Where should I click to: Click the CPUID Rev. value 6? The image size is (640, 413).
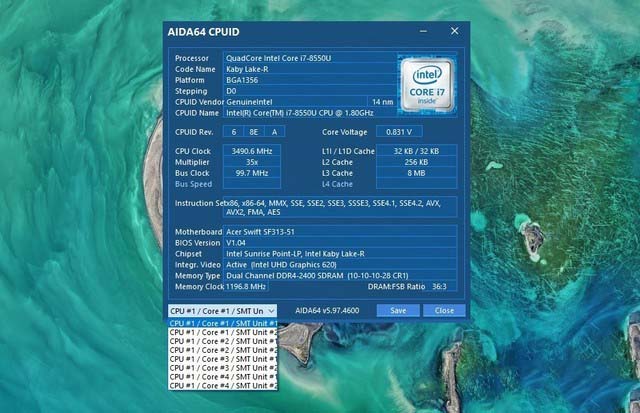point(233,132)
